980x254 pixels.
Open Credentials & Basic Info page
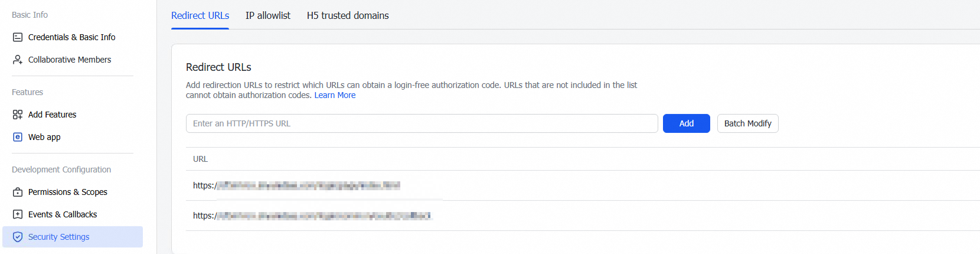(72, 37)
